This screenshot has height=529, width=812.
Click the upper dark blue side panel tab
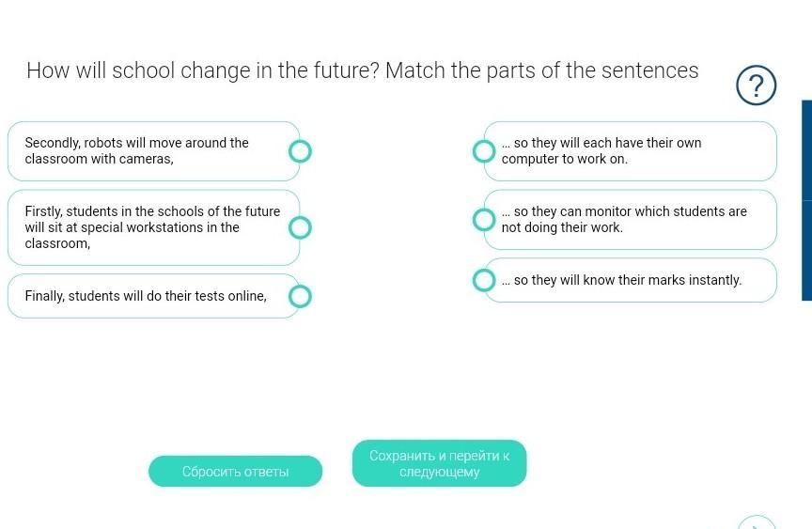[806, 149]
